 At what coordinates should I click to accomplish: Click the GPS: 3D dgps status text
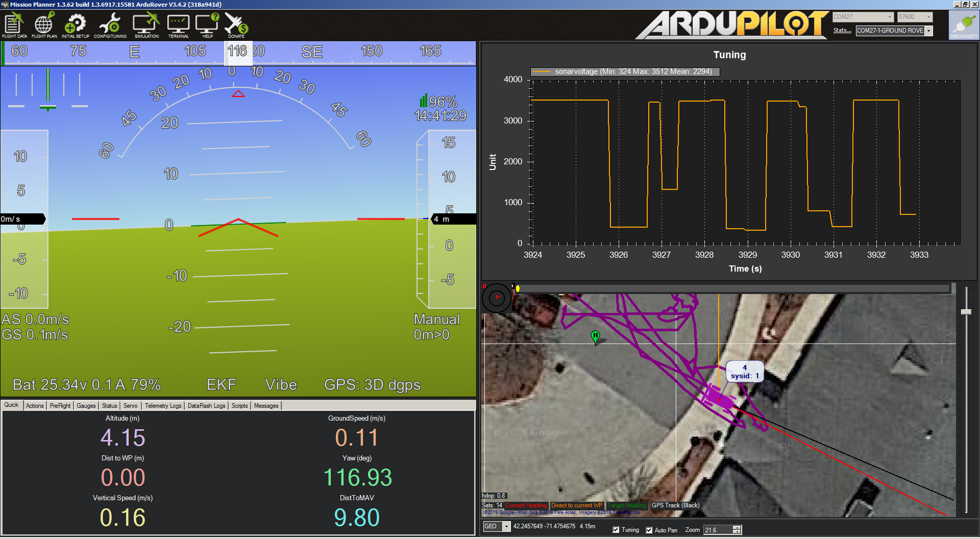point(373,385)
